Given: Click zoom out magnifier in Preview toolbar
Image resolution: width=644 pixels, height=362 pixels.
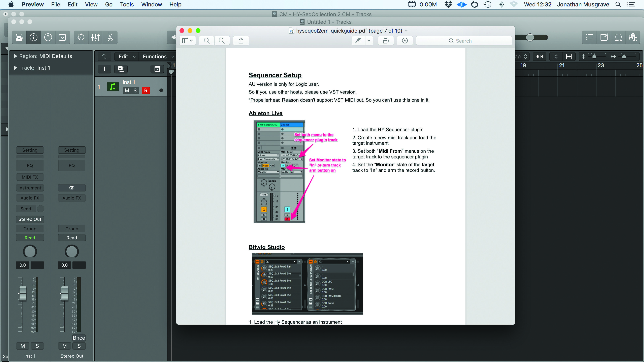Looking at the screenshot, I should [x=206, y=41].
